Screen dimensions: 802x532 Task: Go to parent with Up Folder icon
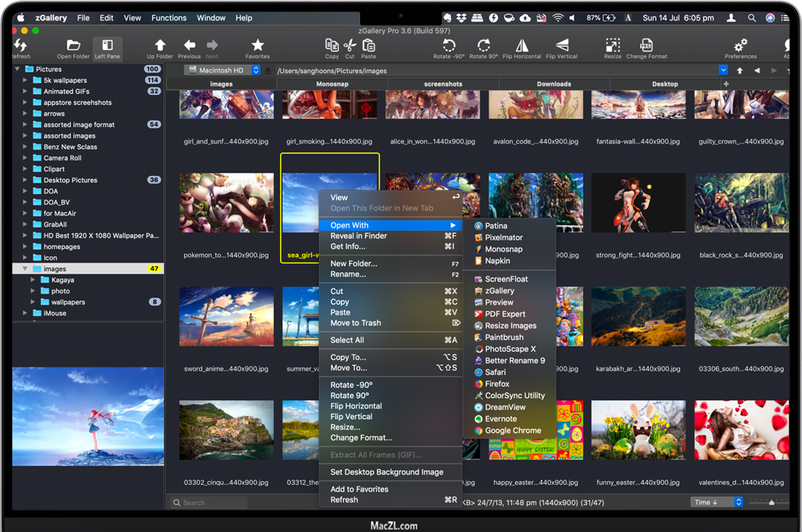(x=160, y=45)
